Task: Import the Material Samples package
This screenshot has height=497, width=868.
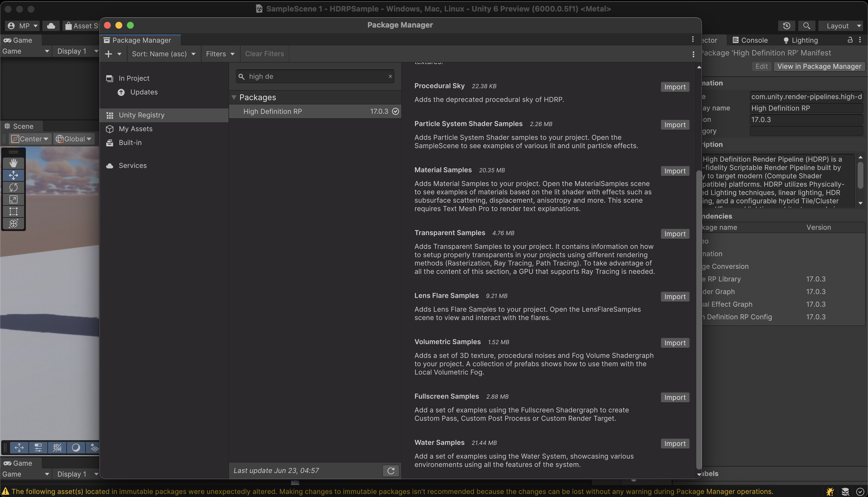Action: click(675, 171)
